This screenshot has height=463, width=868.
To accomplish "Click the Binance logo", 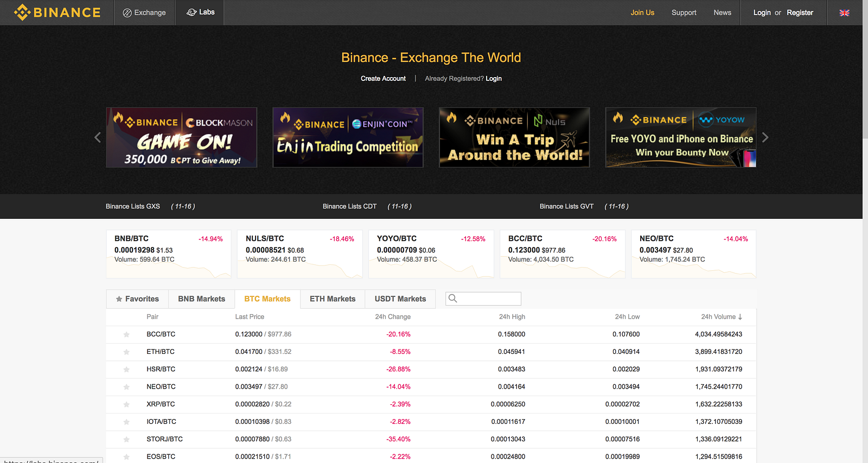I will [58, 12].
